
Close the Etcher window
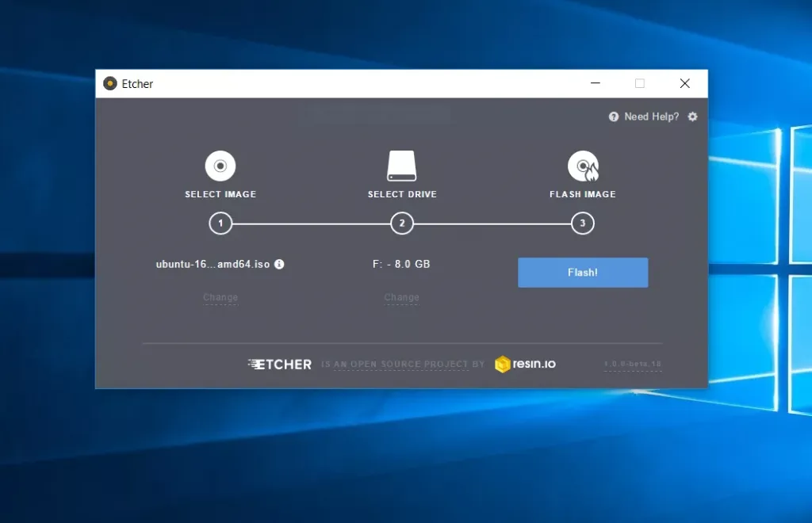click(684, 83)
